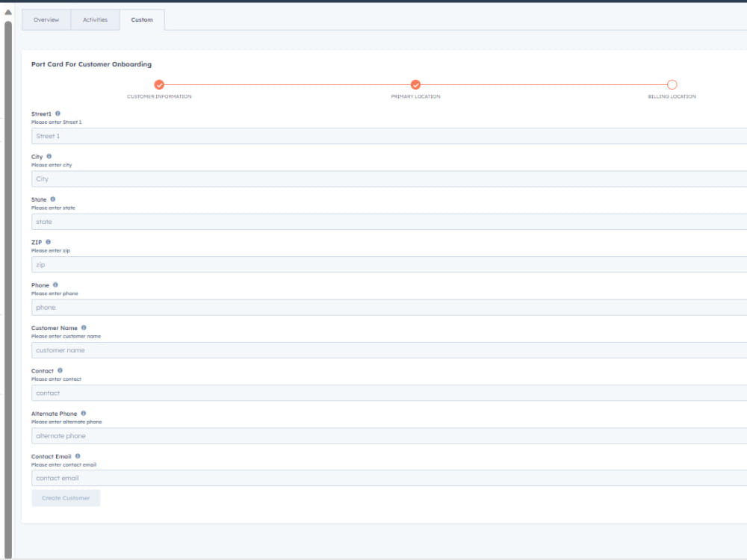
Task: Click the 'Port Card For Customer Onboarding' heading
Action: [91, 64]
